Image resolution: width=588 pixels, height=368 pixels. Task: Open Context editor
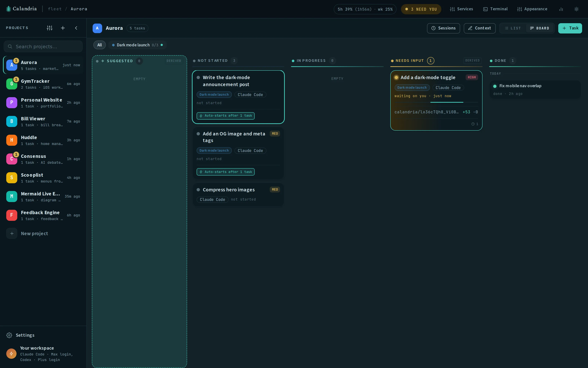480,28
